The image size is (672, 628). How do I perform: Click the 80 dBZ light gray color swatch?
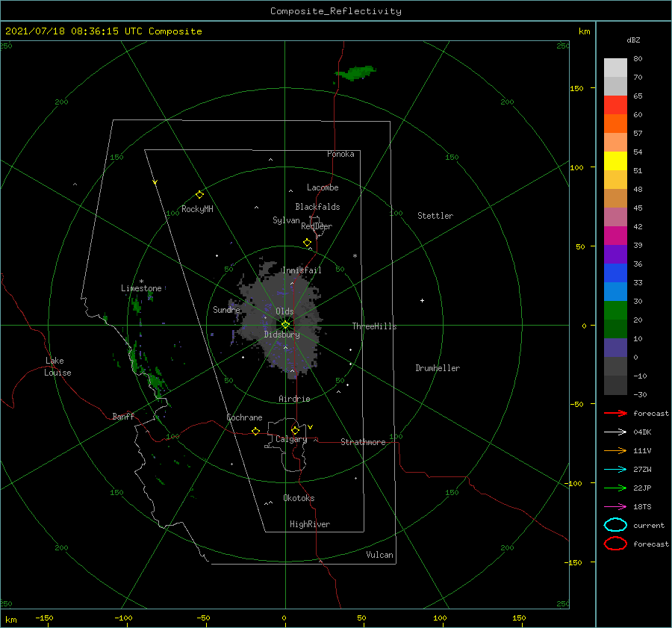pos(615,68)
